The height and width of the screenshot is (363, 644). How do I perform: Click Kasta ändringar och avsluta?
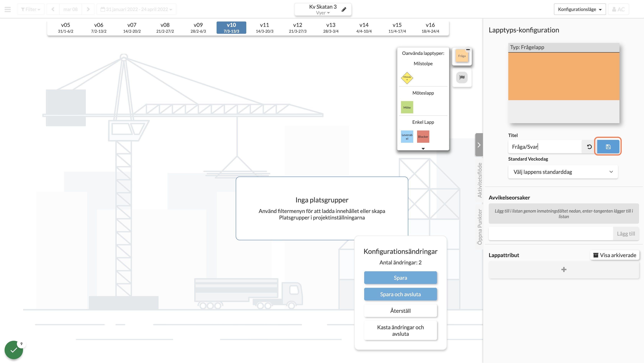(400, 330)
